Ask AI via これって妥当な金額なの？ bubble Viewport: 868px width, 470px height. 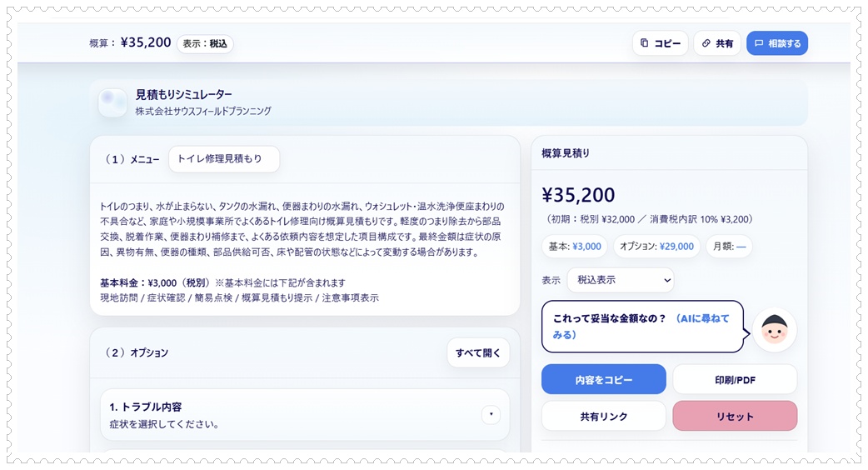[642, 327]
